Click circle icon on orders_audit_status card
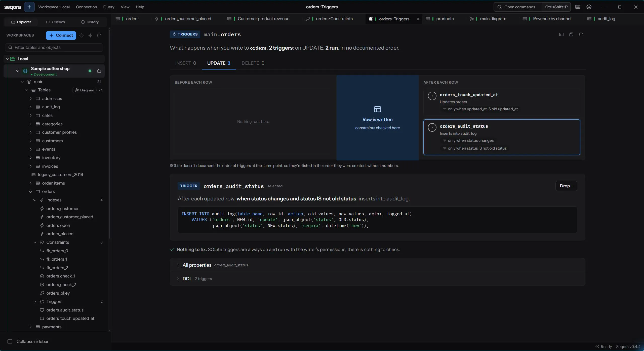The height and width of the screenshot is (351, 644). pos(432,127)
